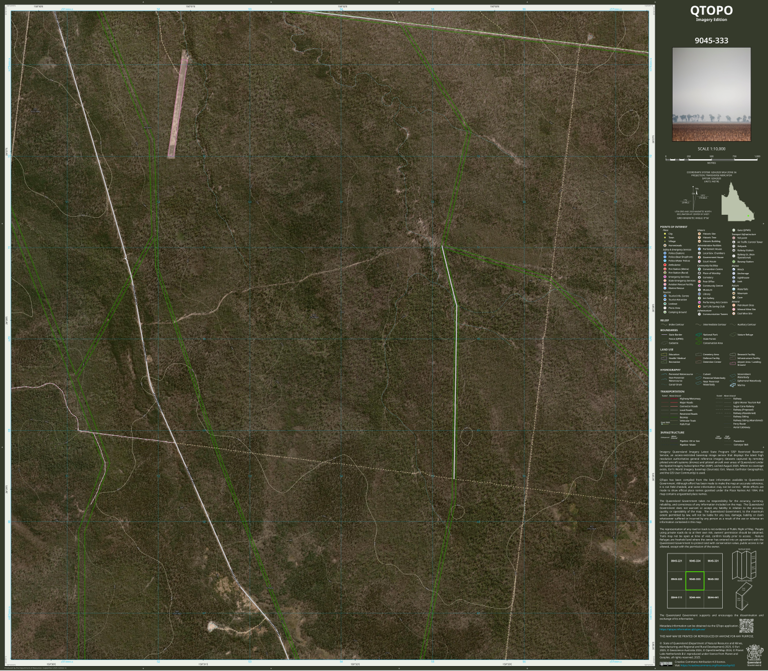The image size is (768, 671).
Task: Click the QTOPO title heading
Action: tap(711, 10)
